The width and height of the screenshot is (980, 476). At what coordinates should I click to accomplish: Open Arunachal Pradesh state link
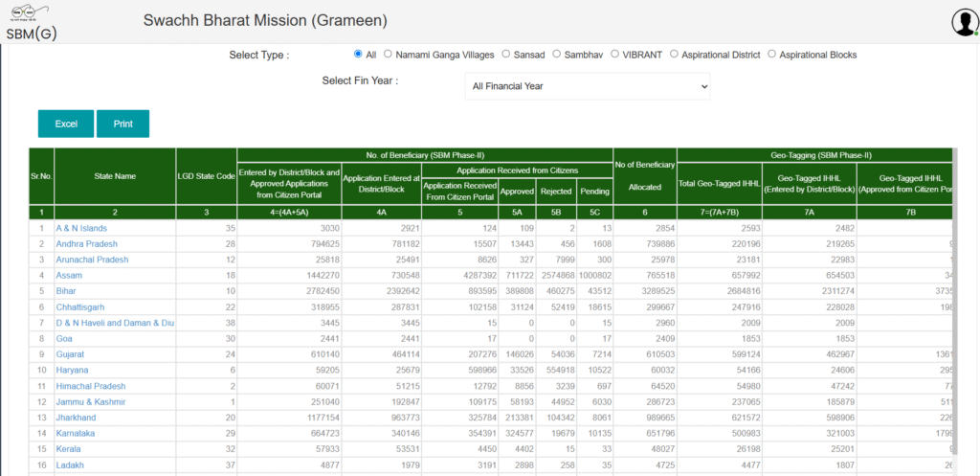click(92, 260)
